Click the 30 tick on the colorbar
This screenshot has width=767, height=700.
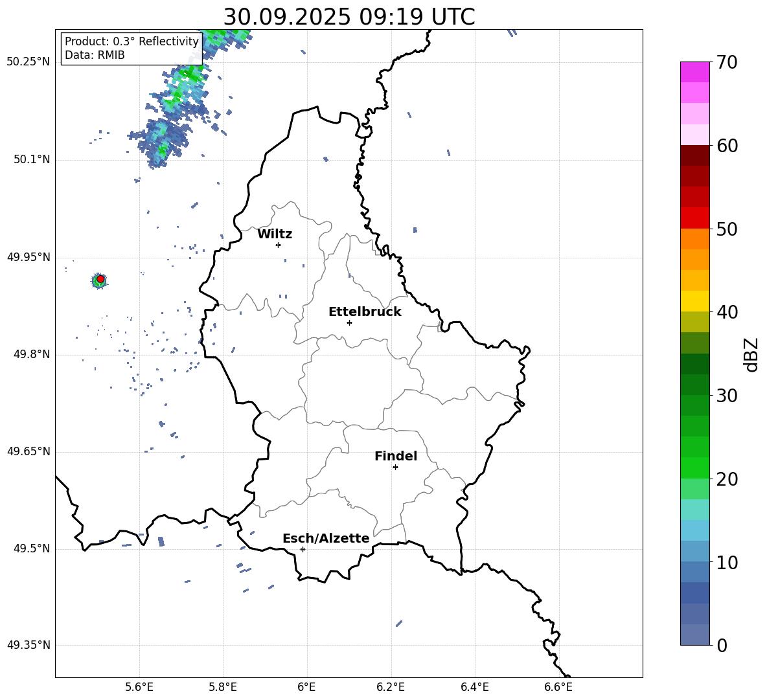click(727, 396)
